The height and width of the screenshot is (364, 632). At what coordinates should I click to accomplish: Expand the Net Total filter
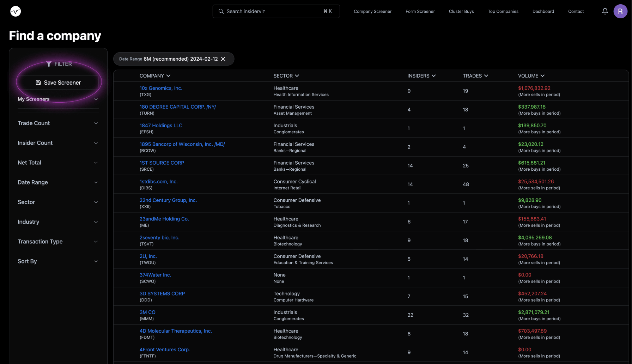click(x=58, y=163)
